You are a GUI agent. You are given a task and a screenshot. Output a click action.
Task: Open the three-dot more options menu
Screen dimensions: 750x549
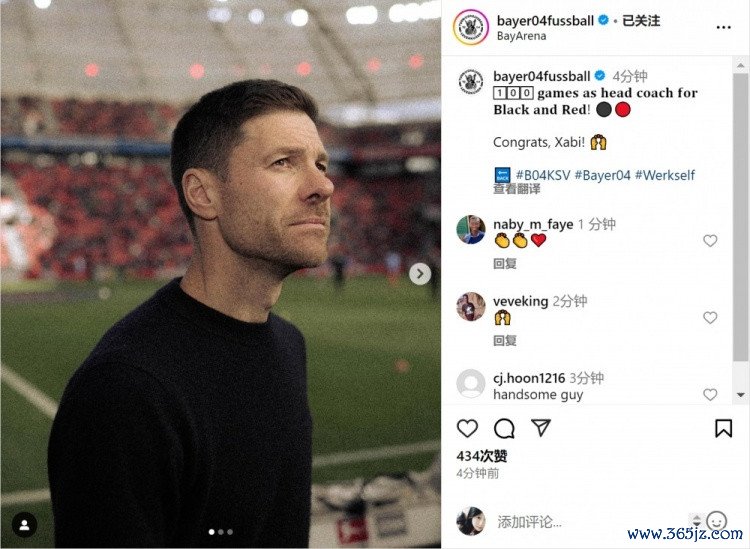pos(724,27)
